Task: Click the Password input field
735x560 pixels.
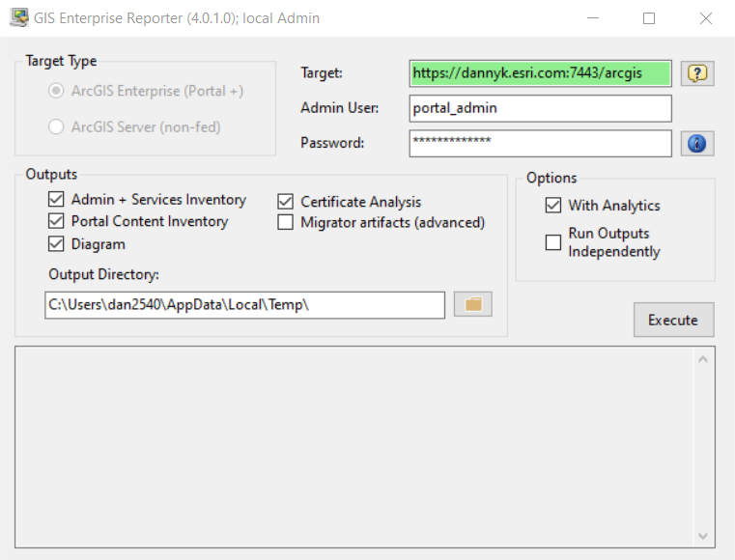Action: pyautogui.click(x=539, y=143)
